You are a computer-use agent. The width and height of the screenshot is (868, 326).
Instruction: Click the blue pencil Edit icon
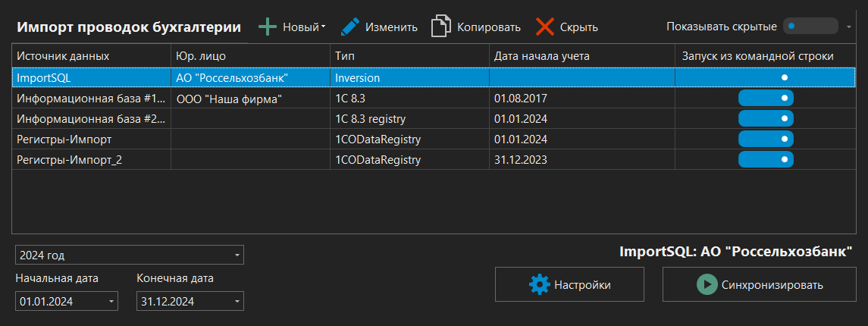point(349,27)
